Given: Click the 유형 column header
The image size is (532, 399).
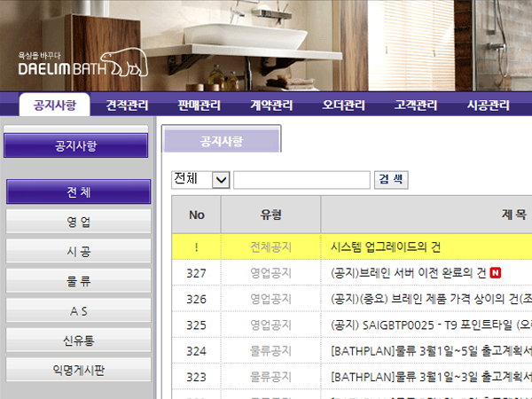Looking at the screenshot, I should point(270,215).
